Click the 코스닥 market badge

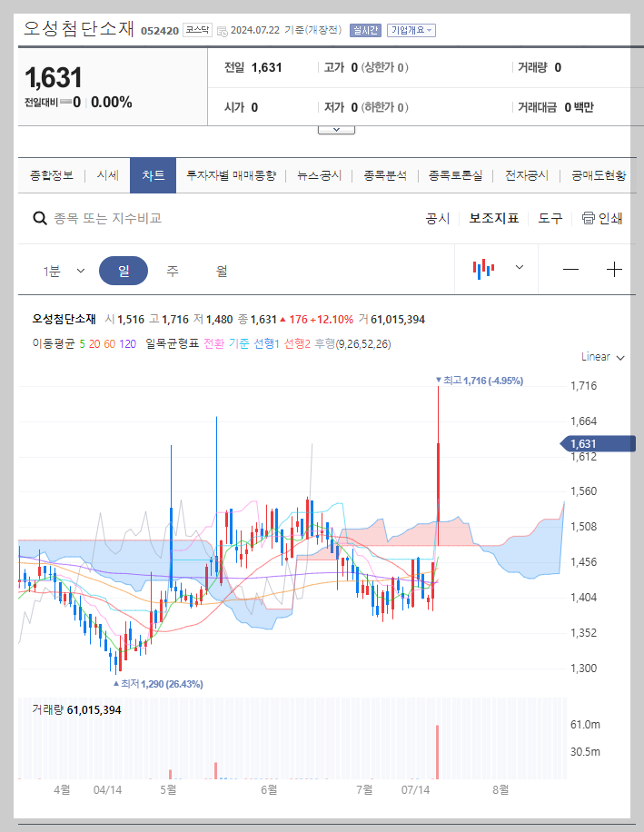pos(198,28)
